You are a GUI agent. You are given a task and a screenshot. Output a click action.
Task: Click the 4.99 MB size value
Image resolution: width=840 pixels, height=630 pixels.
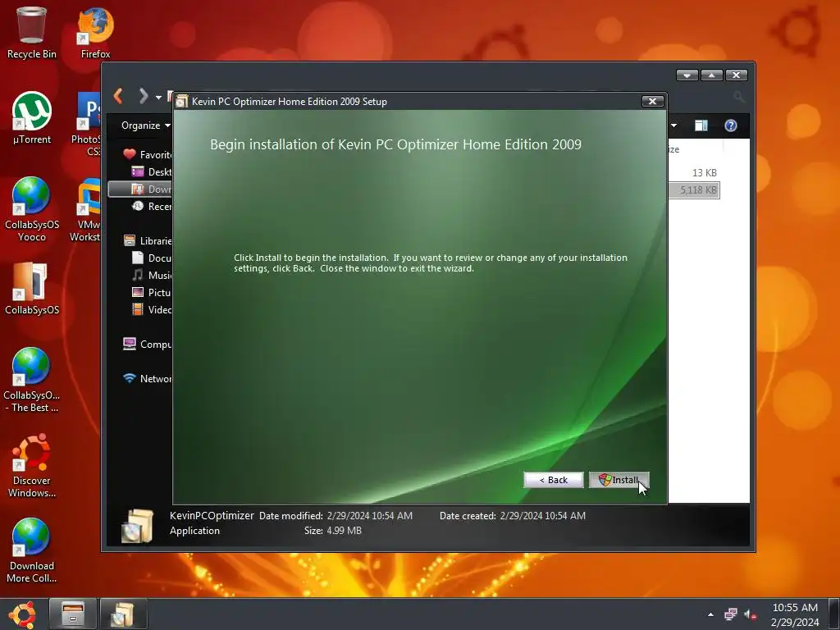[344, 531]
